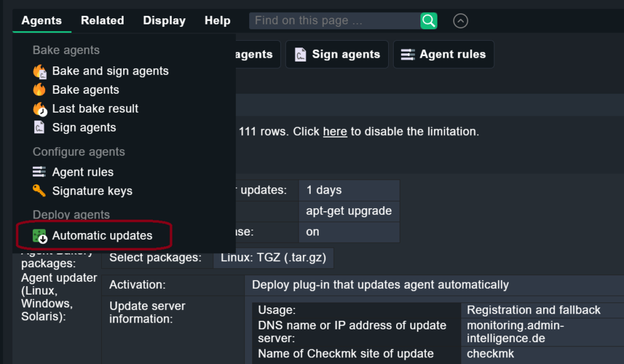Click the green search magnifier icon
Screen dimensions: 624x364
pyautogui.click(x=429, y=21)
